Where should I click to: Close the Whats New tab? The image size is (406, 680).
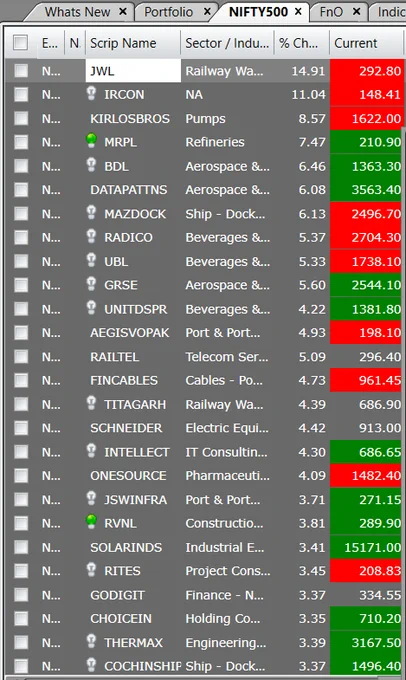123,12
